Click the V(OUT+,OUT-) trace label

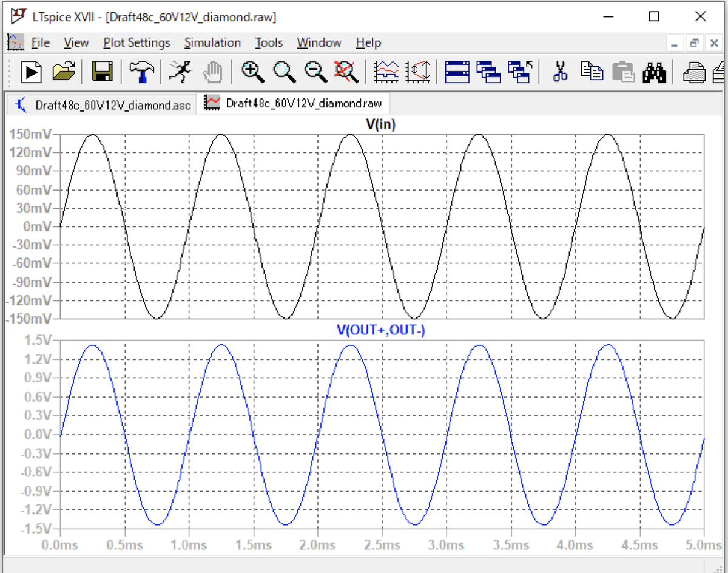(381, 330)
